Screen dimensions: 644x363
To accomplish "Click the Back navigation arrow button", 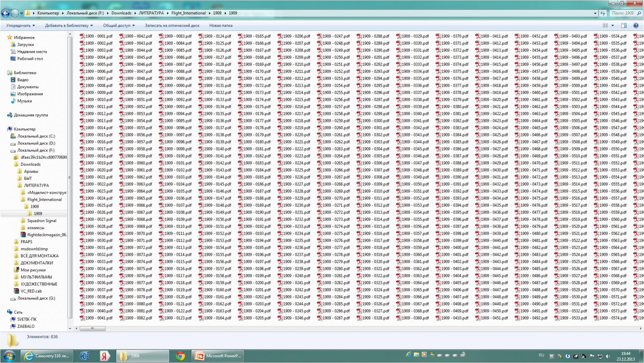I will pos(5,13).
